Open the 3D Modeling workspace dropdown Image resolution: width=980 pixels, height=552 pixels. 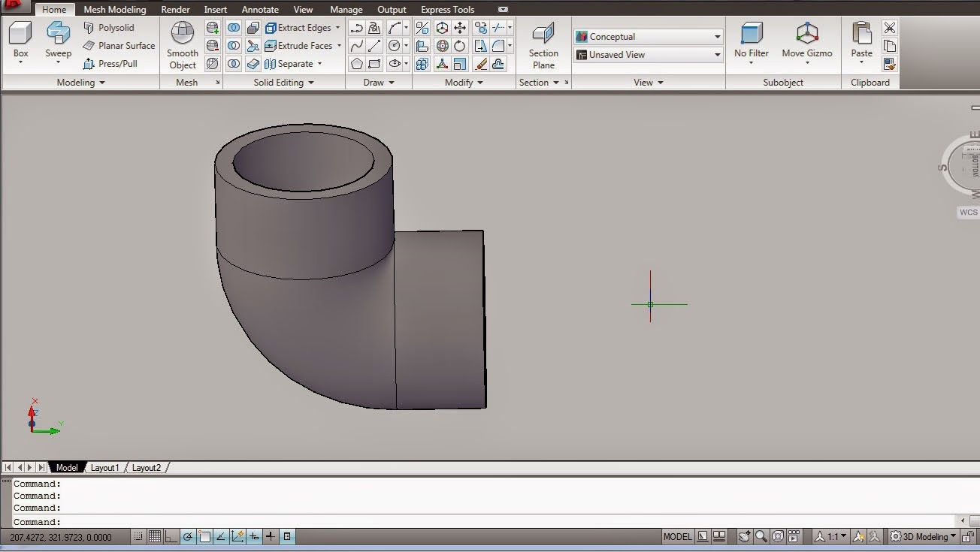point(924,536)
